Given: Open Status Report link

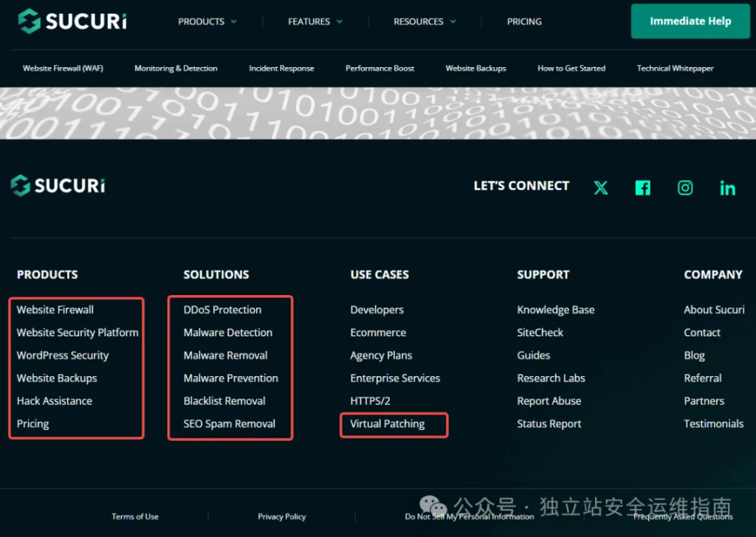Looking at the screenshot, I should coord(549,424).
